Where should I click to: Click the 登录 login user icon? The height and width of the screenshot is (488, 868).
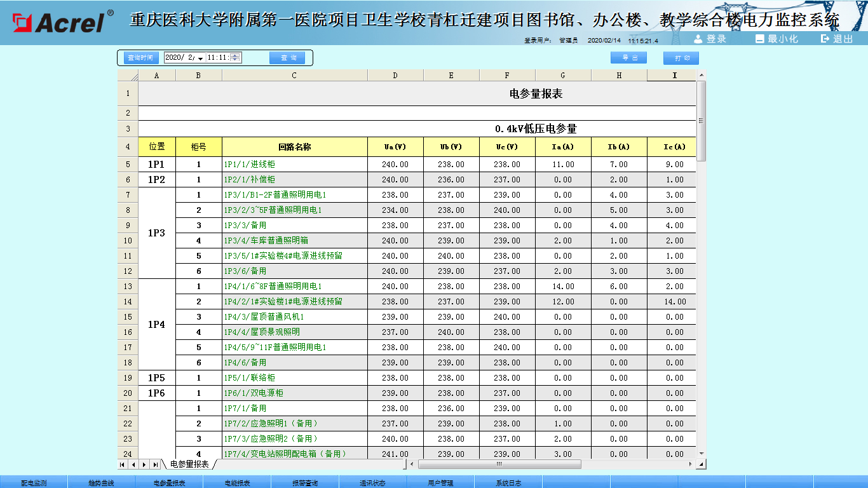coord(698,39)
